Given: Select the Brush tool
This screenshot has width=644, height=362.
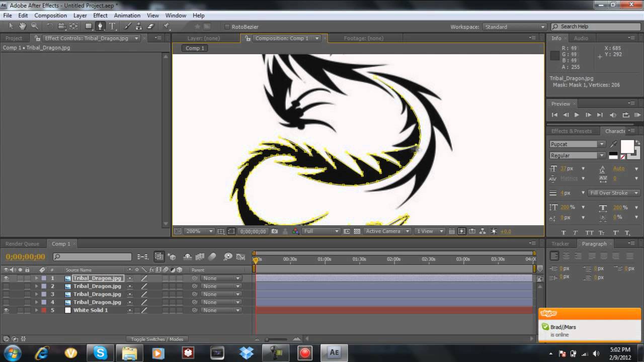Looking at the screenshot, I should (x=128, y=26).
